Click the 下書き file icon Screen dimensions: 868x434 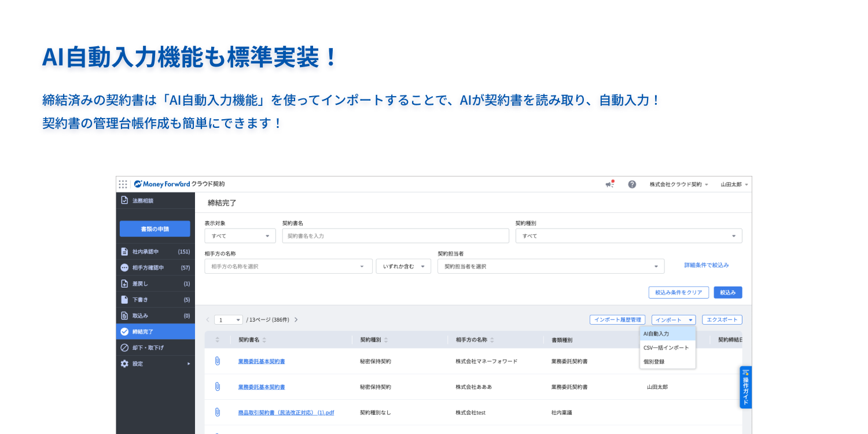(124, 300)
